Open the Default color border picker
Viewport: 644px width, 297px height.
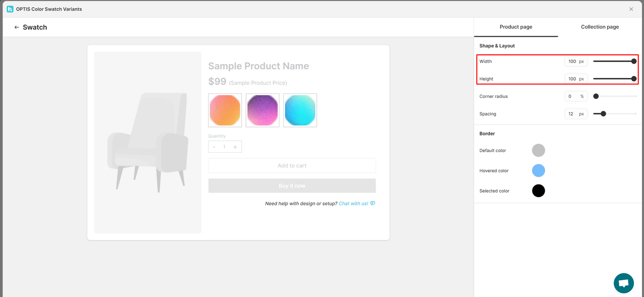click(x=539, y=150)
